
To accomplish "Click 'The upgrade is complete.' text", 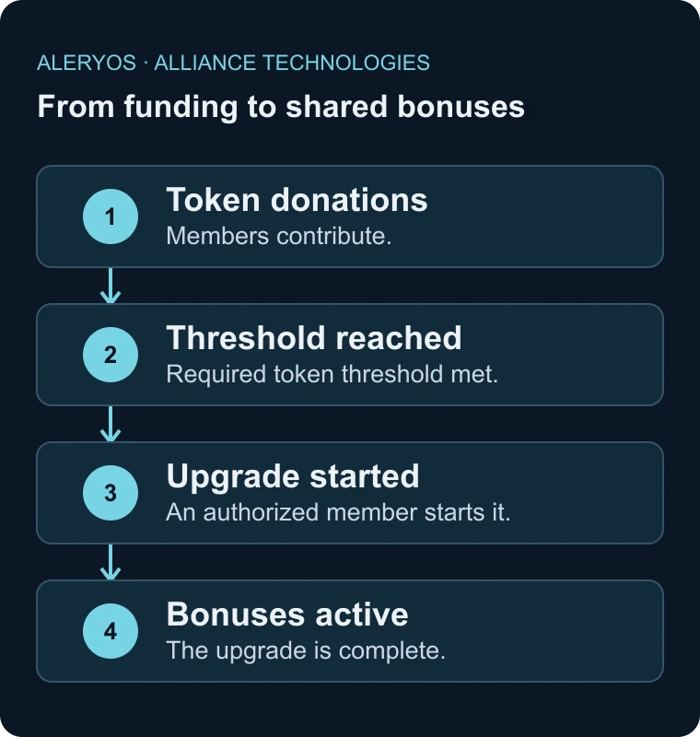I will tap(306, 651).
